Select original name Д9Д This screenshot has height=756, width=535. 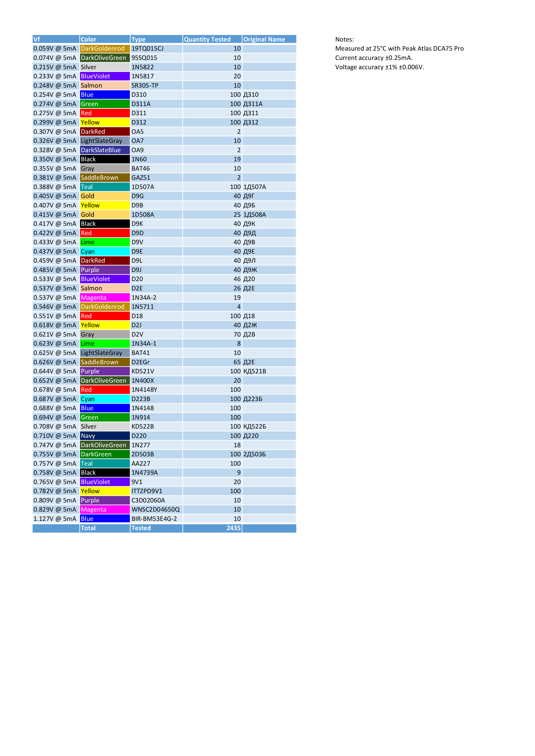(x=269, y=233)
